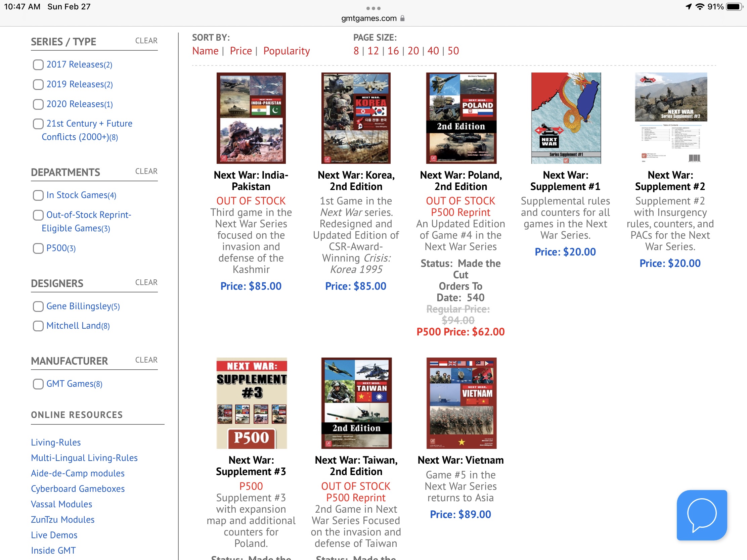This screenshot has height=560, width=747.
Task: Select the Next War Supplement #1 cover
Action: tap(566, 118)
